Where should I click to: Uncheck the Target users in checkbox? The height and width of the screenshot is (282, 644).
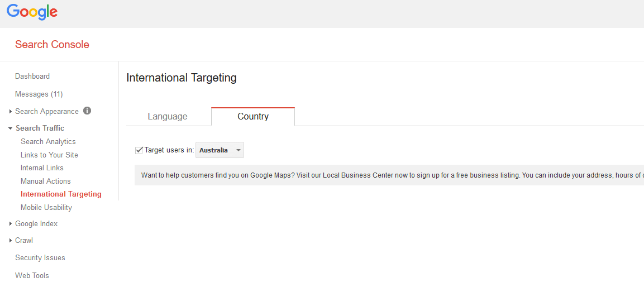pyautogui.click(x=139, y=150)
